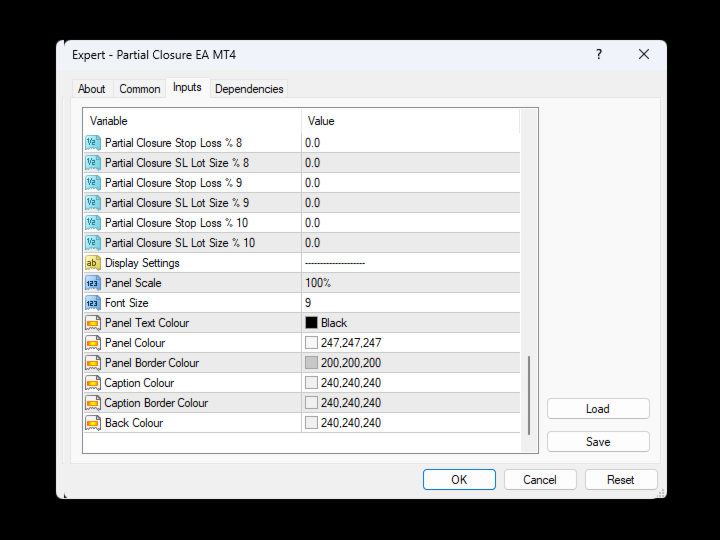Edit value of Partial Closure SL Lot Size % 10

[x=411, y=242]
